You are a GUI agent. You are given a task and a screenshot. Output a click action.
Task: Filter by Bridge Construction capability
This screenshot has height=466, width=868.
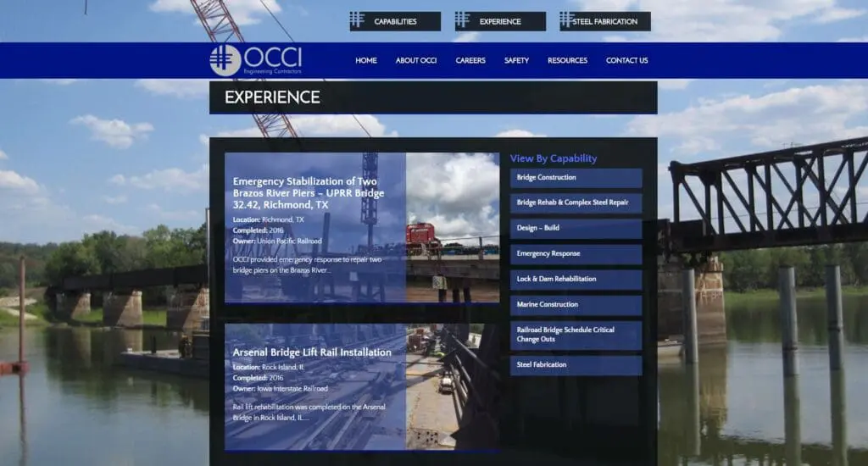coord(576,178)
